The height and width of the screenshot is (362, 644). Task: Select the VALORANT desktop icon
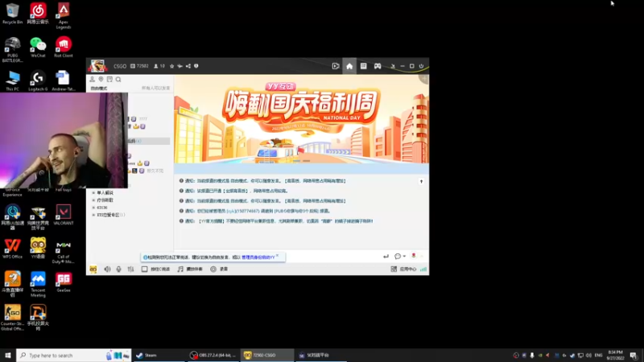click(64, 215)
